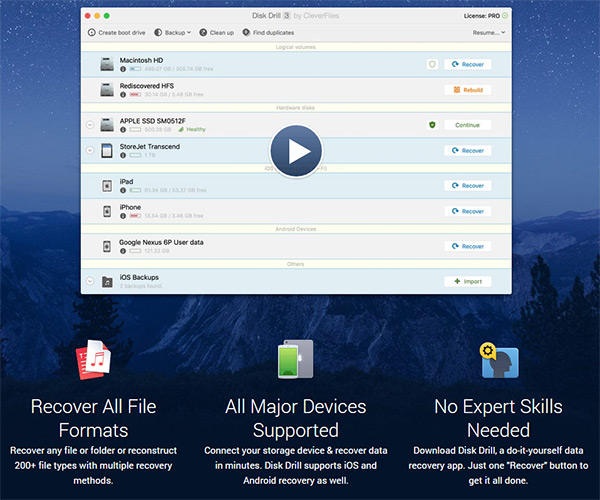Select the Rediscovered HFS drive icon
This screenshot has width=600, height=500.
107,90
